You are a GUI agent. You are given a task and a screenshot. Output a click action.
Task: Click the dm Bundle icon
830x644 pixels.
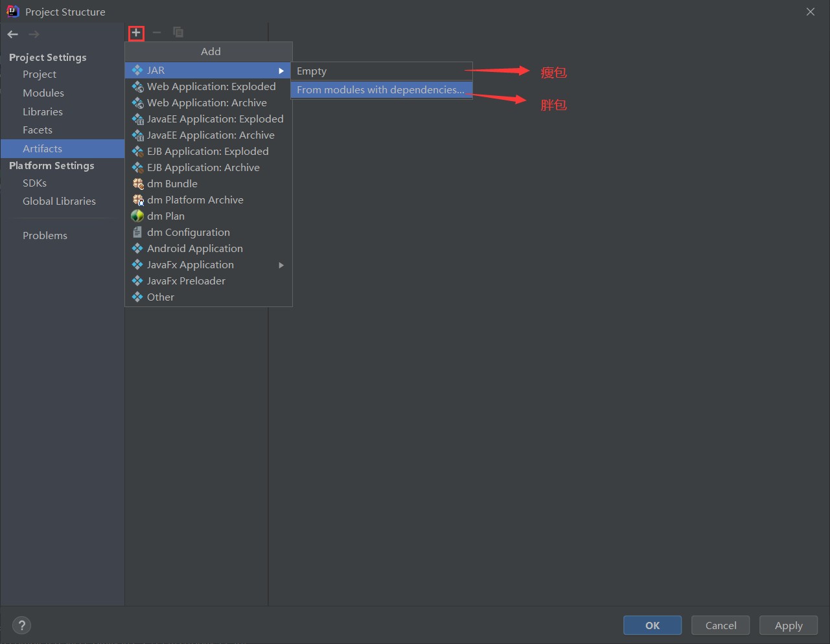coord(137,184)
